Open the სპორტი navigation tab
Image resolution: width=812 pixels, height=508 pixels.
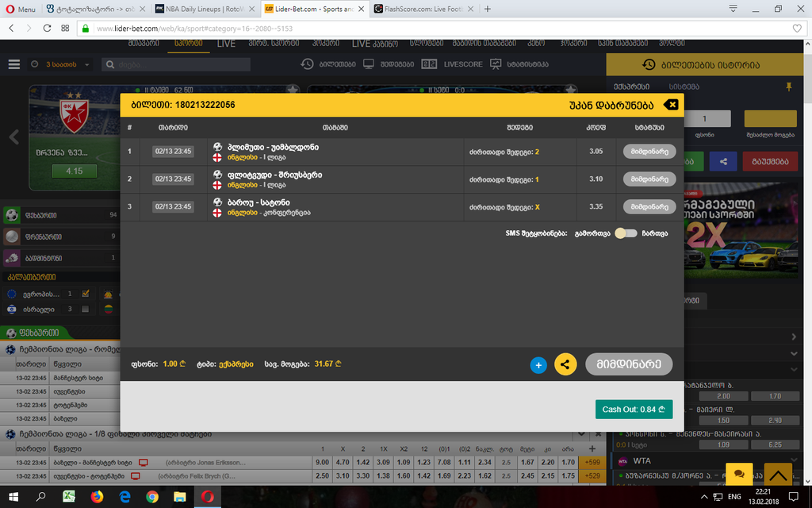point(189,44)
